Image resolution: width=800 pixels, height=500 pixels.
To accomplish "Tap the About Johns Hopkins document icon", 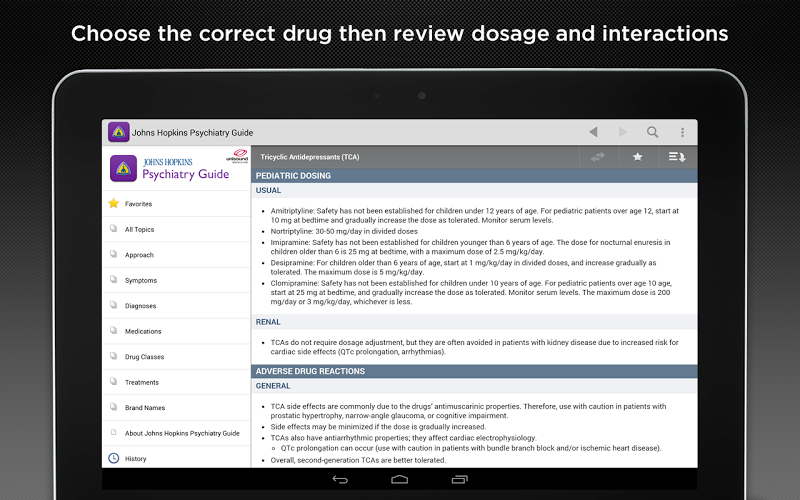I will [x=114, y=433].
